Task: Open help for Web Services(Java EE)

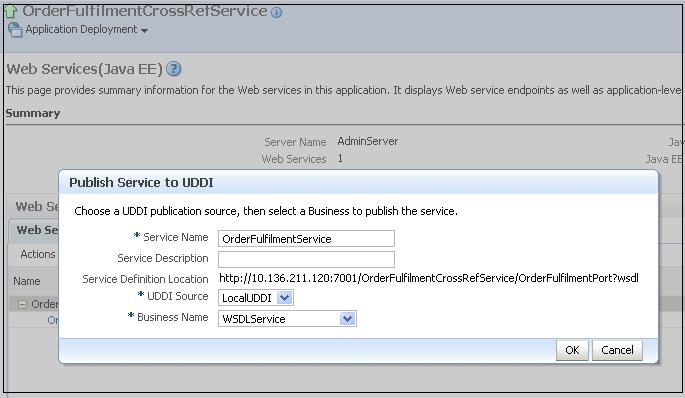Action: (174, 69)
